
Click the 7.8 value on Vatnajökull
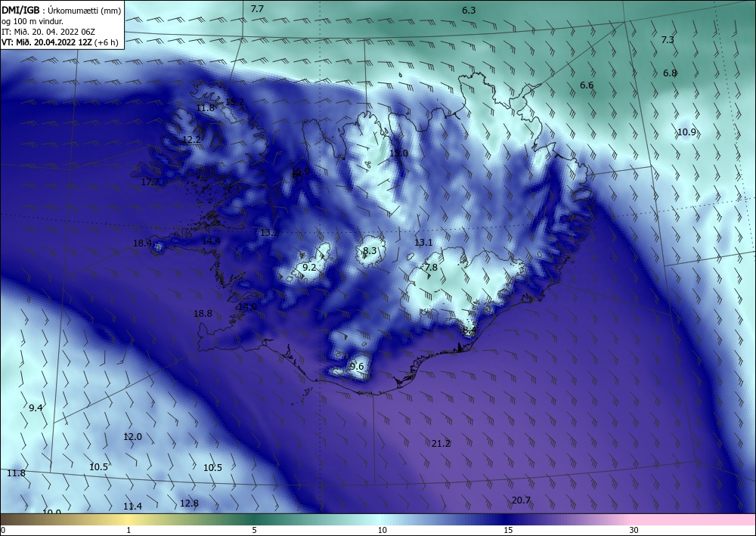(431, 267)
